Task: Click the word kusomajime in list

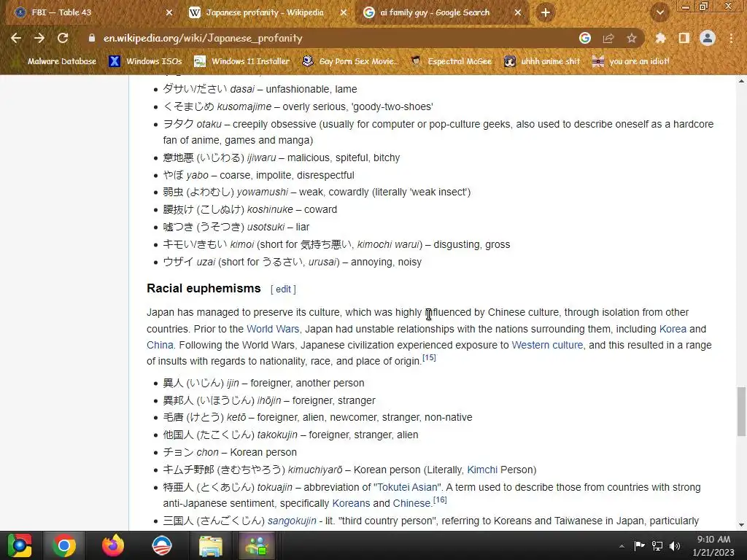Action: pyautogui.click(x=244, y=106)
